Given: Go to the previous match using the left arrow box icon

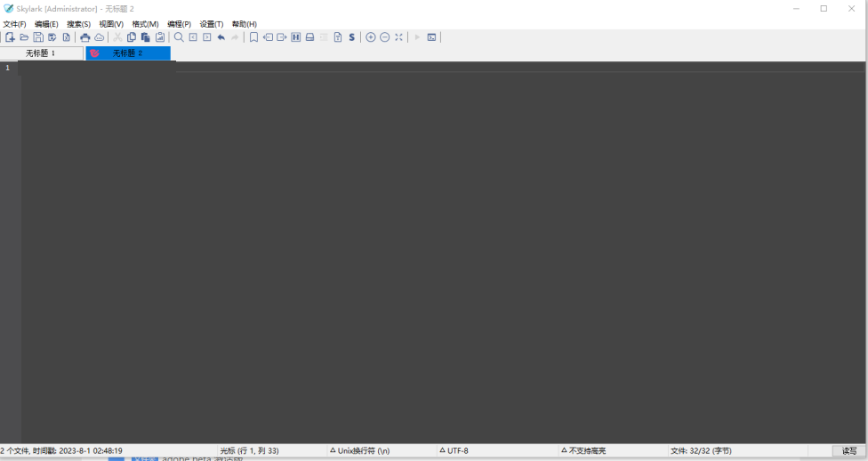Looking at the screenshot, I should [x=193, y=37].
